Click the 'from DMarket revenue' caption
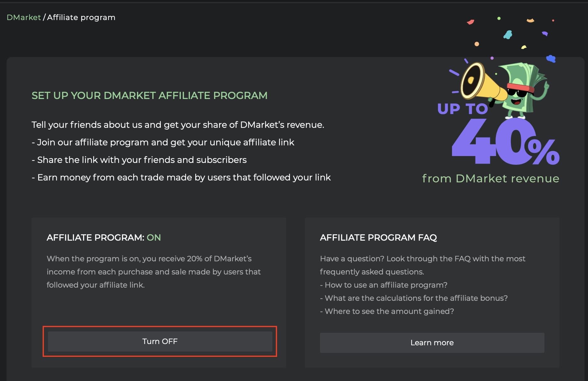 point(491,178)
